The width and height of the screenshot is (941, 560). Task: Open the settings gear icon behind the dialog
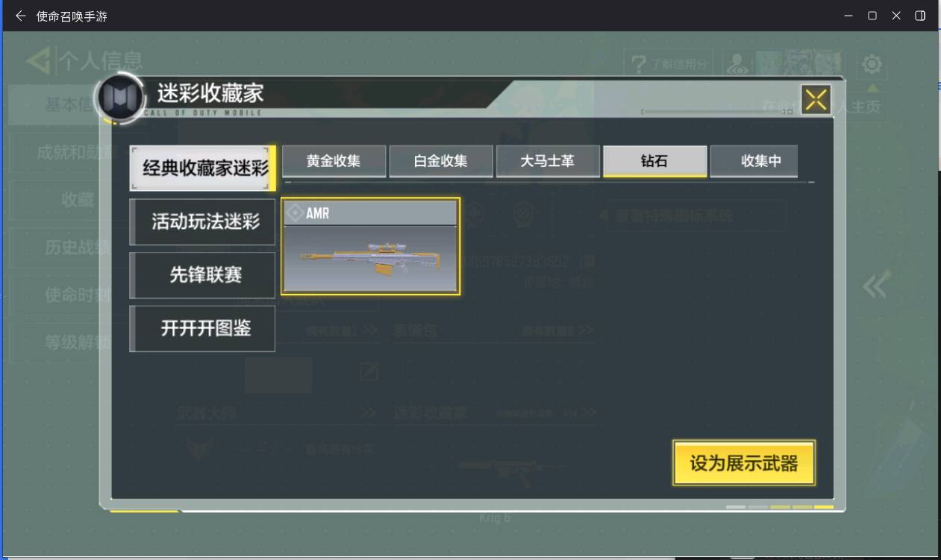872,65
